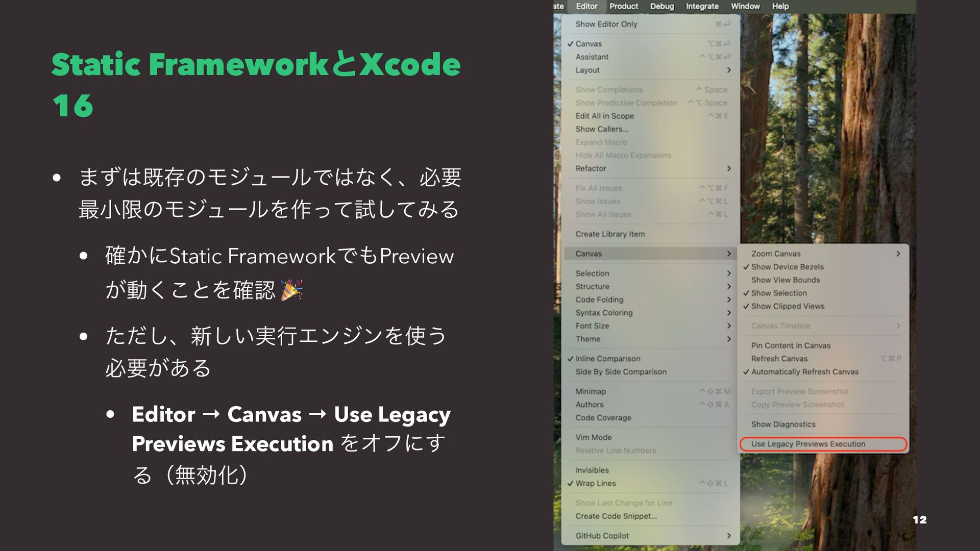Choose Show Editor Only
The image size is (980, 551).
point(650,24)
